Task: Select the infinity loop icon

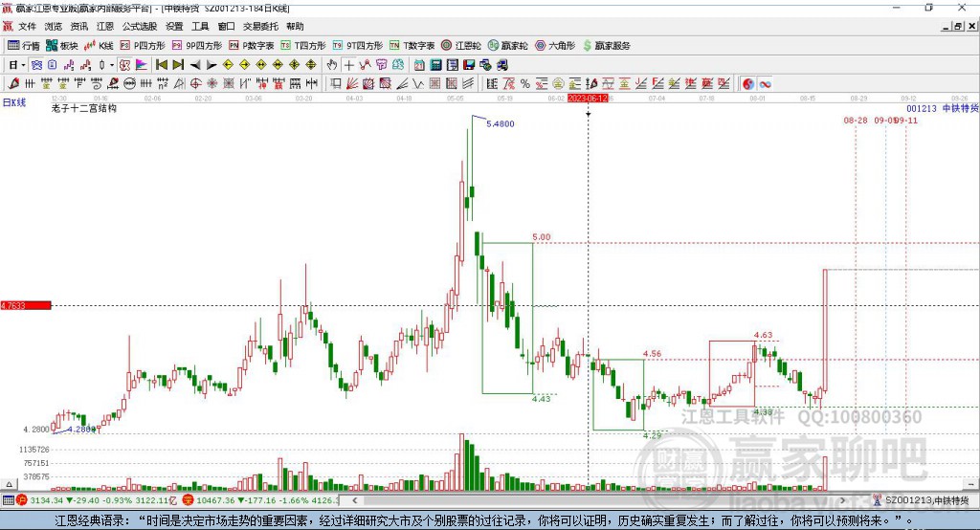Action: tap(765, 84)
